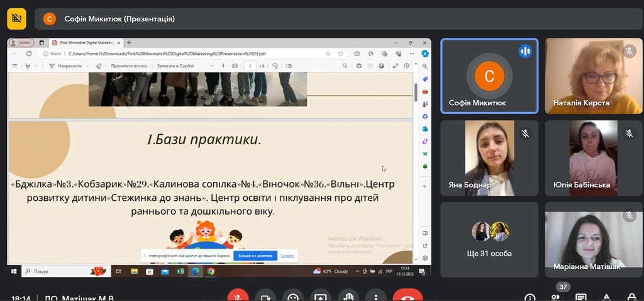Select the Pink Minimalist Digital Marketing tab
This screenshot has width=644, height=301.
(x=85, y=43)
